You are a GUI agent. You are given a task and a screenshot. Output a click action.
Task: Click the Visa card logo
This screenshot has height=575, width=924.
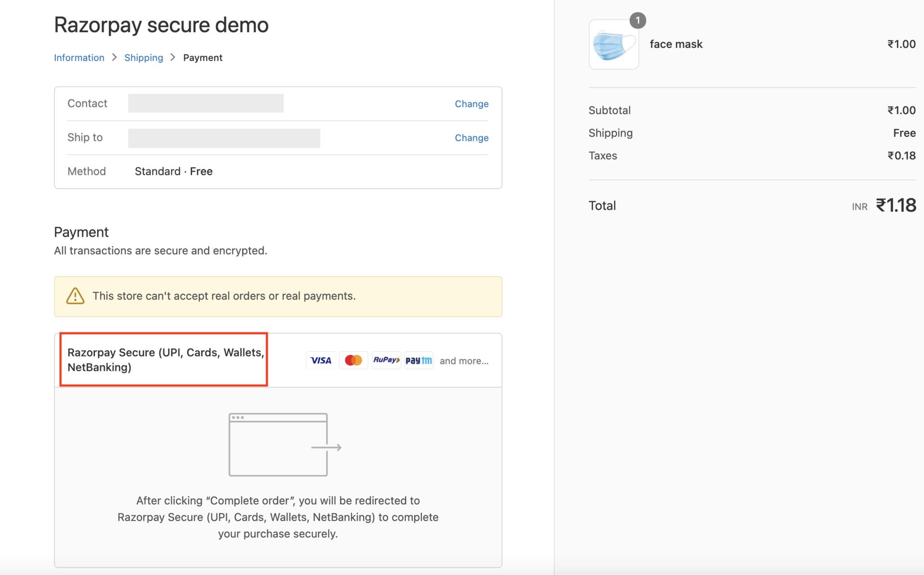pyautogui.click(x=321, y=360)
